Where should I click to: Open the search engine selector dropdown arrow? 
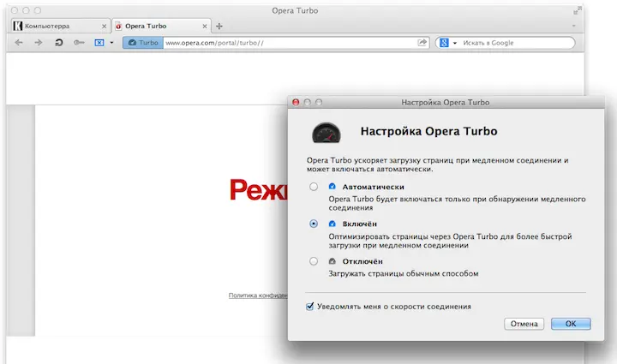click(x=455, y=43)
